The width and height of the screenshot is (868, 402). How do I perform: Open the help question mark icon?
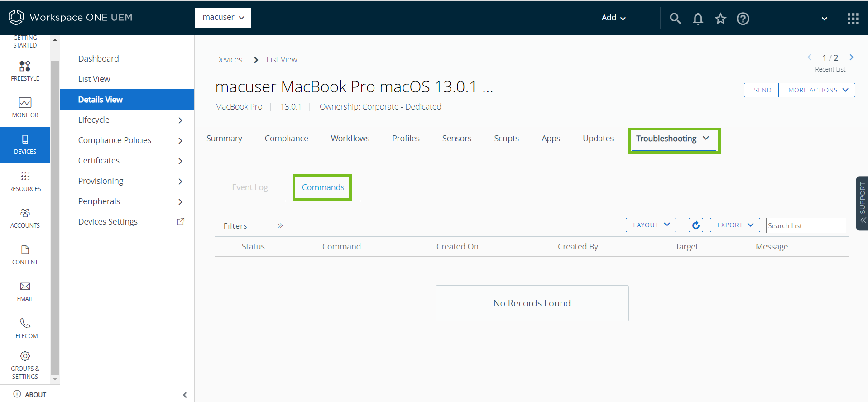(743, 18)
